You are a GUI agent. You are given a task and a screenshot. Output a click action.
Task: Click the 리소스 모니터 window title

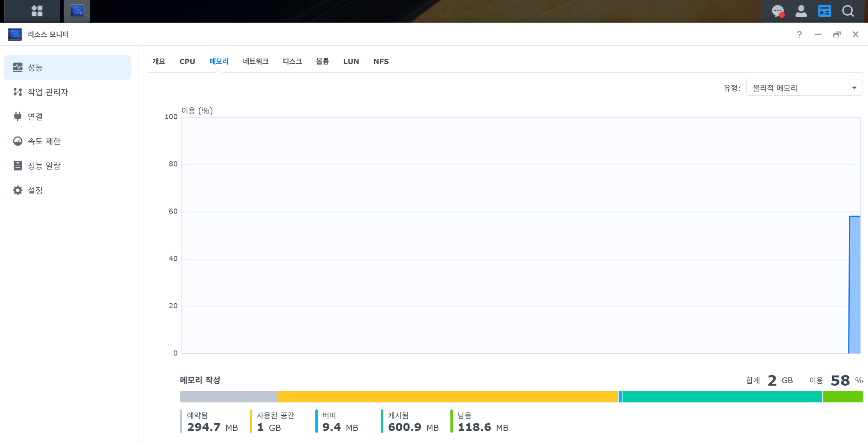[48, 34]
